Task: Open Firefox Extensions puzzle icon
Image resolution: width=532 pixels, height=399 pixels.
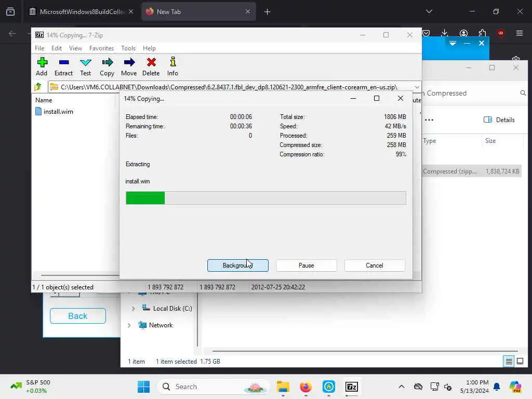Action: pos(482,33)
